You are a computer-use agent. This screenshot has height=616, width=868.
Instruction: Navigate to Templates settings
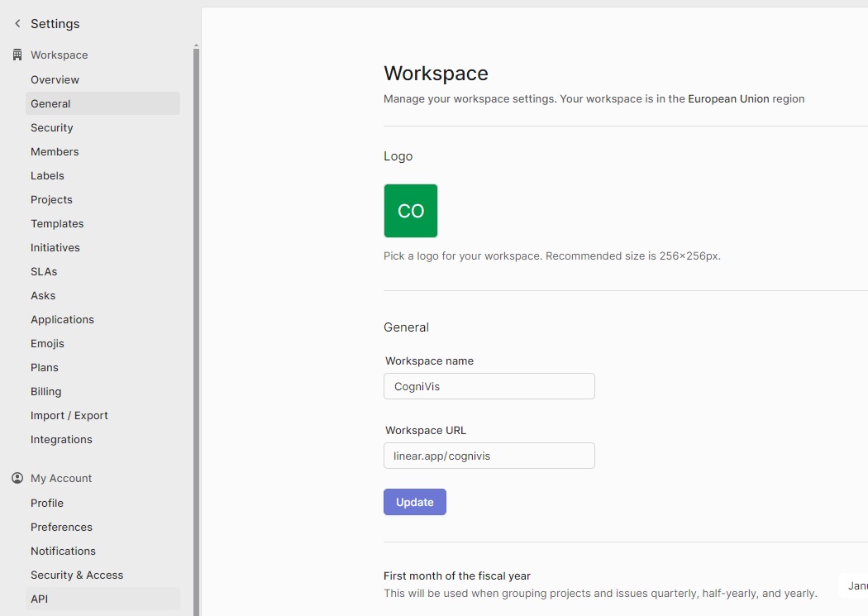(x=57, y=223)
